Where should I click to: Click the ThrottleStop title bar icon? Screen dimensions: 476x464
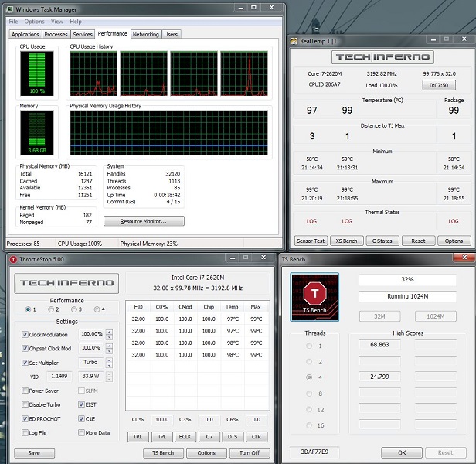(x=13, y=259)
